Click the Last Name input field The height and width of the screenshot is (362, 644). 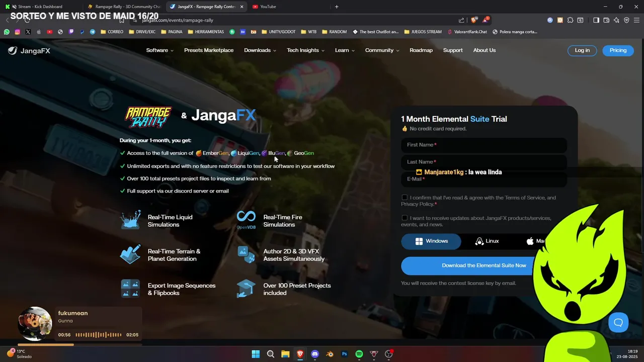pos(484,162)
